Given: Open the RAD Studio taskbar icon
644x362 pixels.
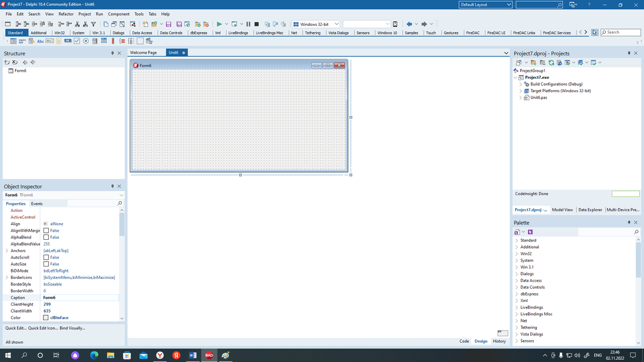Looking at the screenshot, I should tap(209, 355).
